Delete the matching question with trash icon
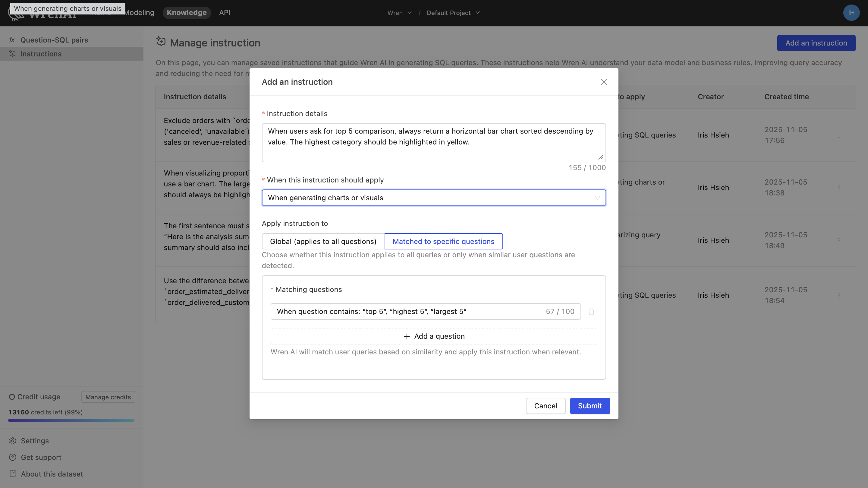Viewport: 868px width, 488px height. [x=591, y=312]
